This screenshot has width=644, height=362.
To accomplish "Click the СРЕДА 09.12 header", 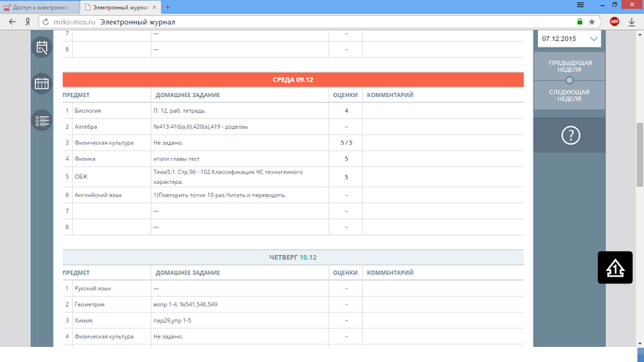I will [293, 79].
